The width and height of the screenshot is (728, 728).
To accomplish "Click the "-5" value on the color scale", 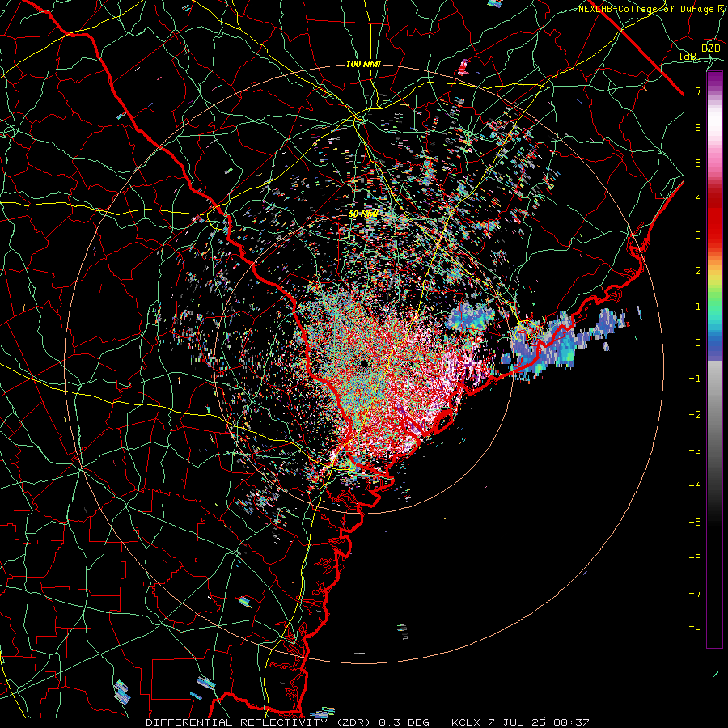I will 695,523.
